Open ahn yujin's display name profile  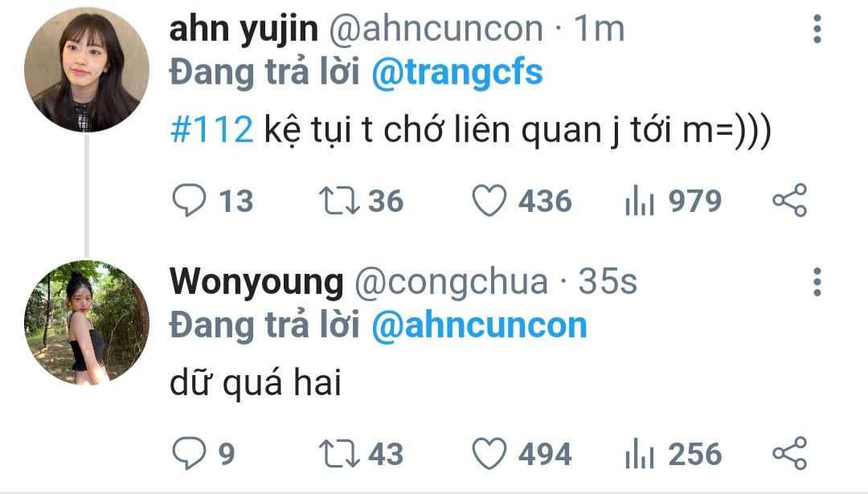[x=244, y=29]
